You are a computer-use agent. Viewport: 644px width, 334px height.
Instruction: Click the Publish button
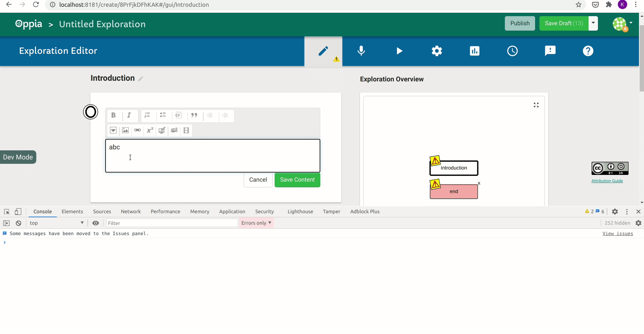[x=520, y=23]
